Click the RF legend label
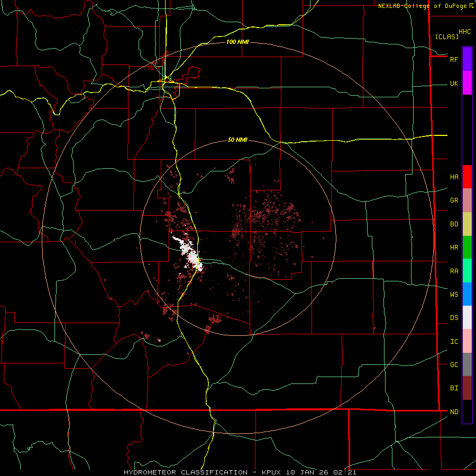Image resolution: width=476 pixels, height=476 pixels. (x=454, y=60)
